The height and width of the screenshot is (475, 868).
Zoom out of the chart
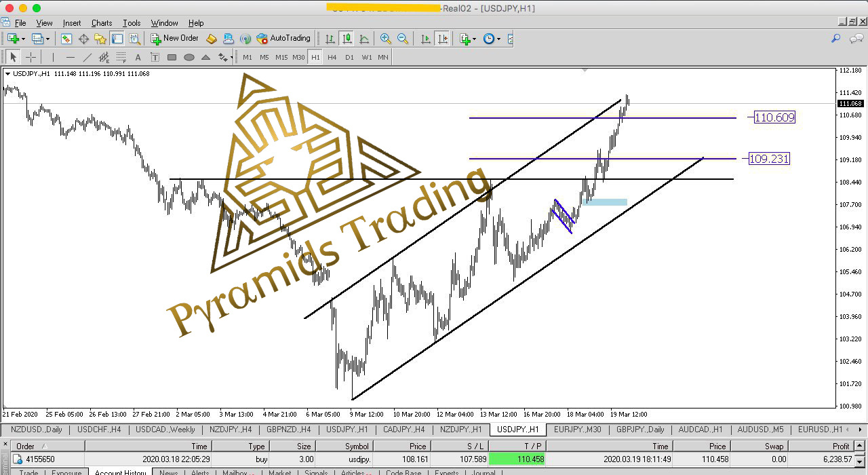pos(403,39)
